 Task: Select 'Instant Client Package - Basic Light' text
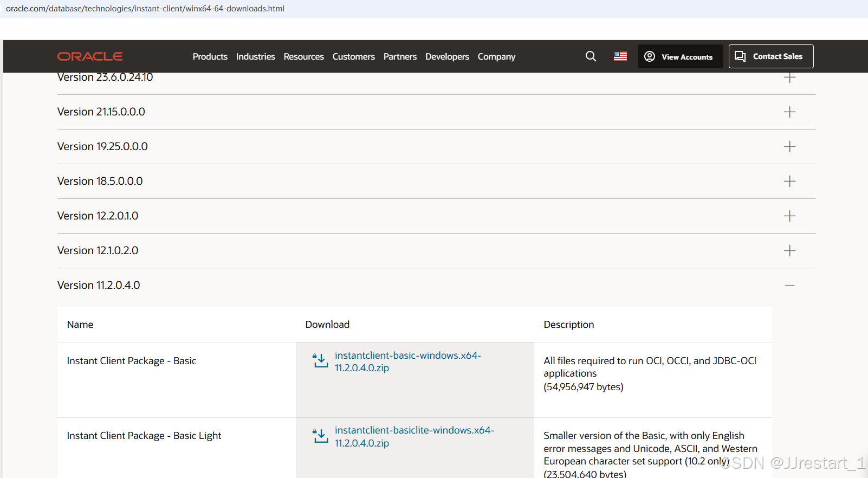(x=144, y=436)
